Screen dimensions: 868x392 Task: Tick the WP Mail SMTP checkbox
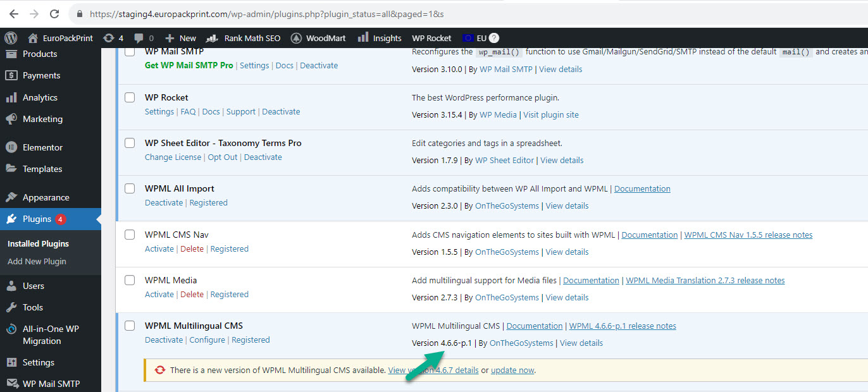[130, 52]
